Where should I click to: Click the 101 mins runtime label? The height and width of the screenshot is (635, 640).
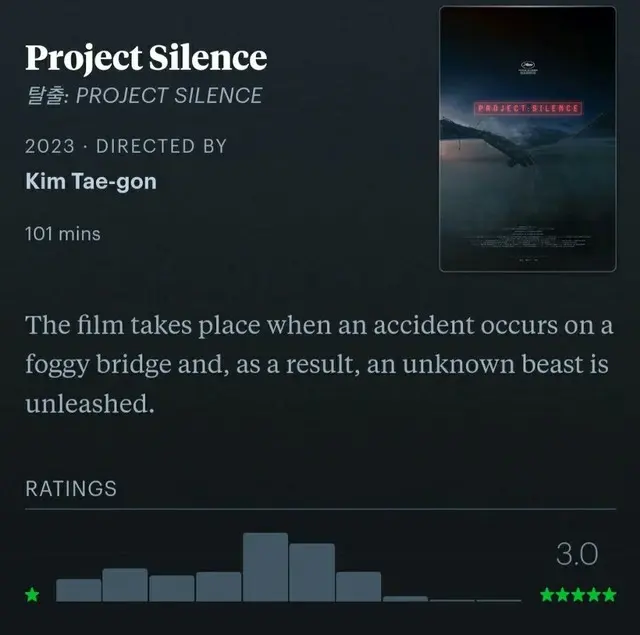click(x=63, y=234)
